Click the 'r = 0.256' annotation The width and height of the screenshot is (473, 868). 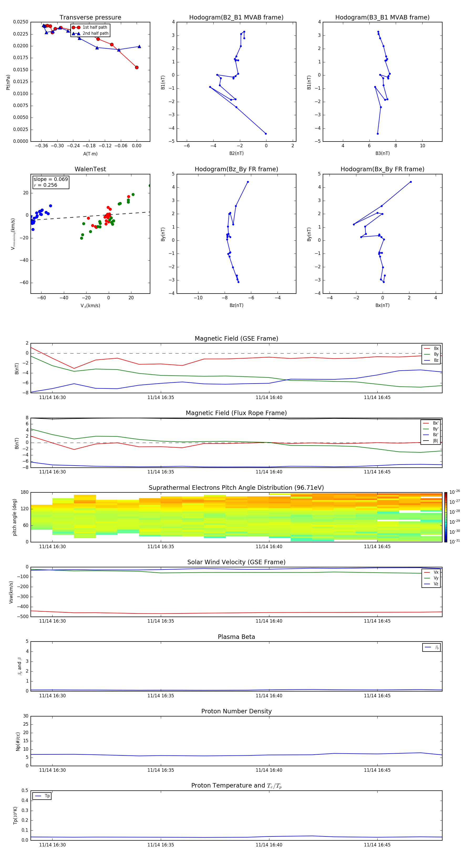click(45, 185)
